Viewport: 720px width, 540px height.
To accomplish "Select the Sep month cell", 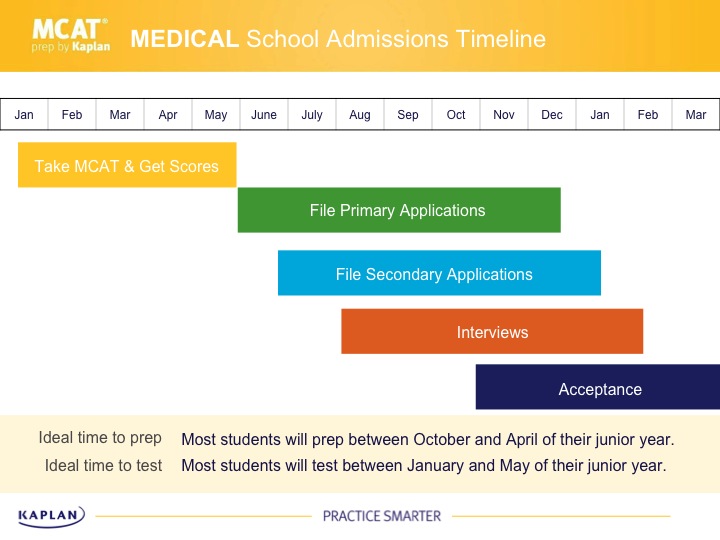I will (x=408, y=115).
